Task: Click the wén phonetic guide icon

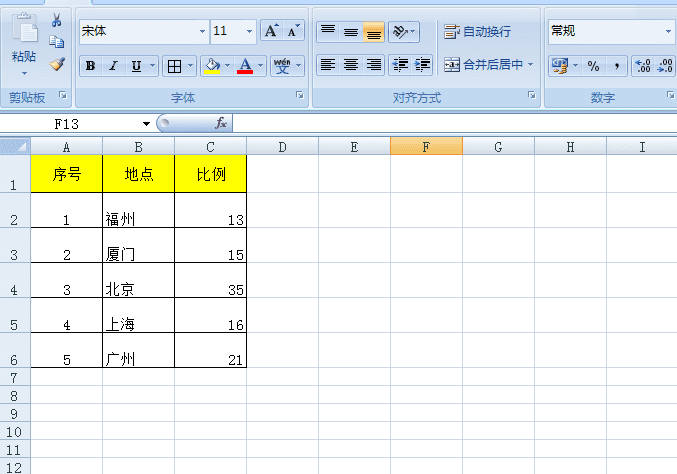Action: click(x=282, y=66)
